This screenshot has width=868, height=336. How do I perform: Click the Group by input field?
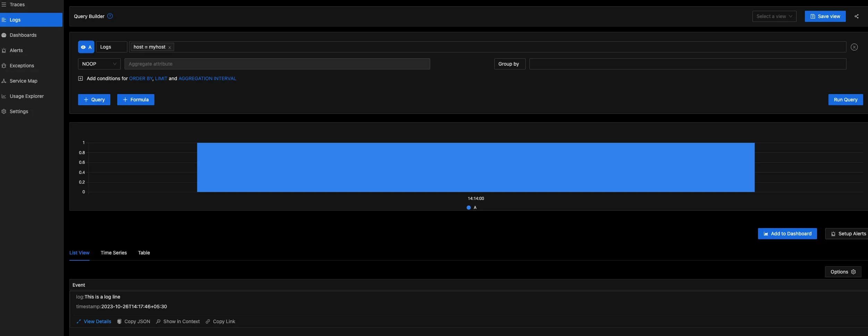(x=688, y=64)
